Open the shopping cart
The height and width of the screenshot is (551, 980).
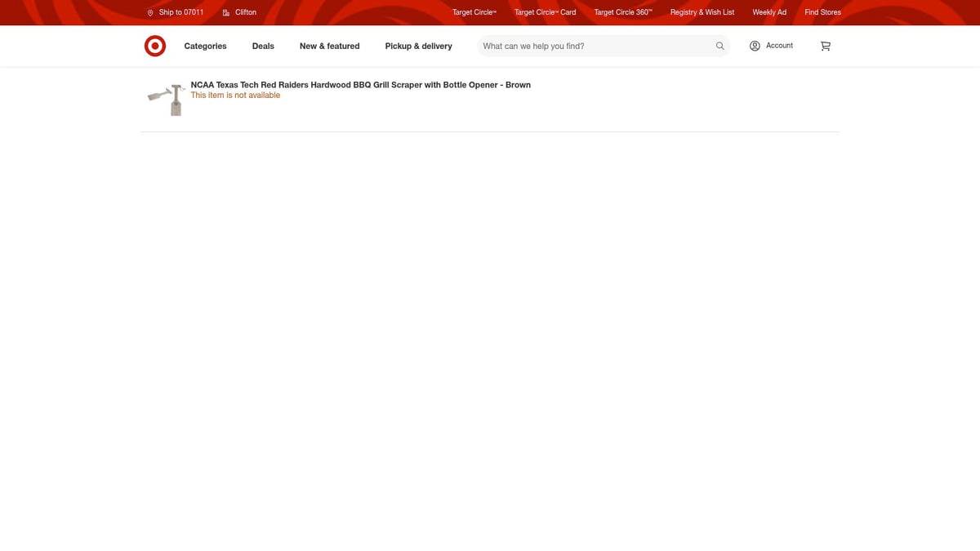[x=825, y=47]
